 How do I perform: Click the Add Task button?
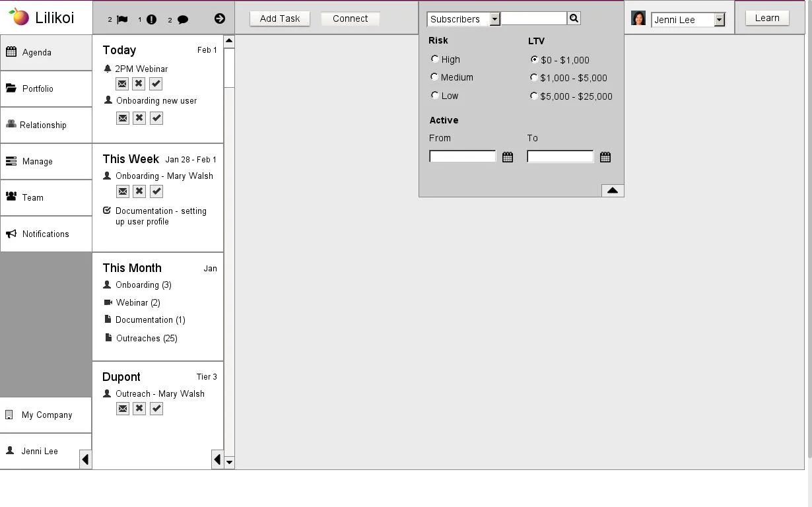tap(279, 18)
